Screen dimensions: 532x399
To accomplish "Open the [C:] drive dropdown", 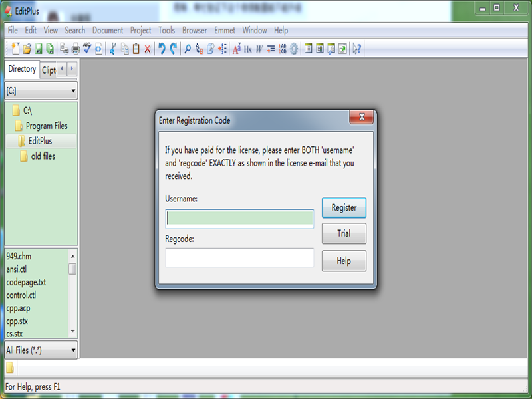I will (41, 90).
